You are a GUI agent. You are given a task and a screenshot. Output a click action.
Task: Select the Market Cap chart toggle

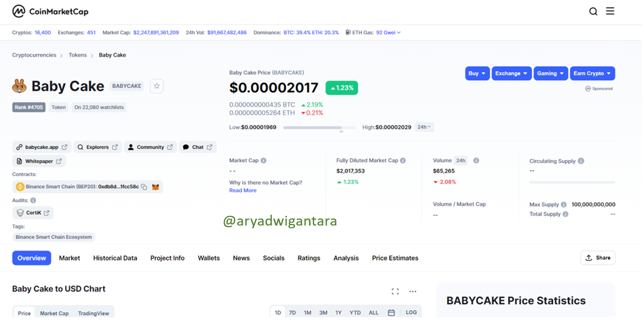[54, 313]
